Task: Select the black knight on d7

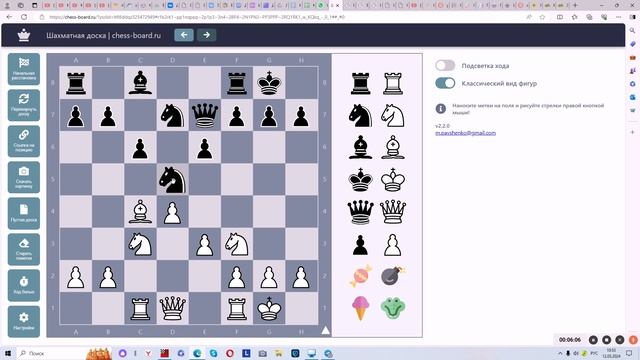Action: pyautogui.click(x=172, y=116)
